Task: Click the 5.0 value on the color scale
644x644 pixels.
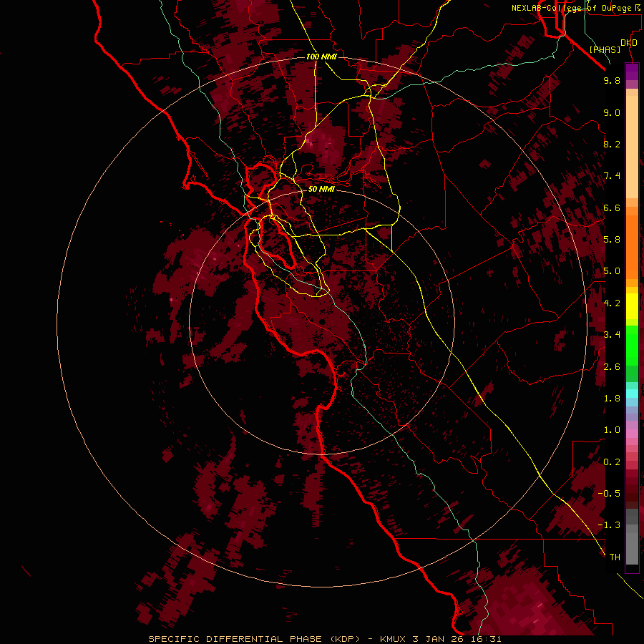Action: (x=612, y=271)
